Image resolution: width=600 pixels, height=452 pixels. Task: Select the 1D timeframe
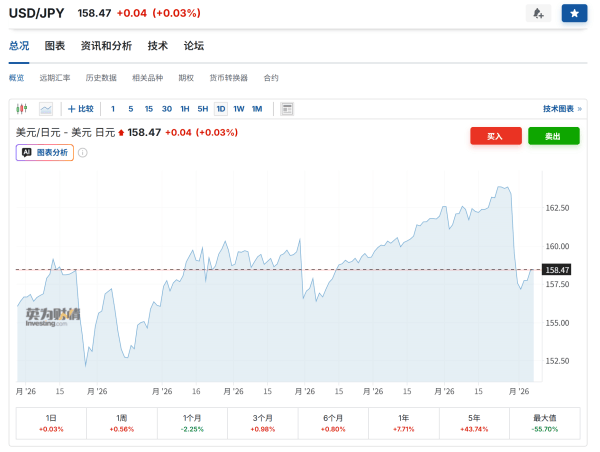tap(221, 109)
